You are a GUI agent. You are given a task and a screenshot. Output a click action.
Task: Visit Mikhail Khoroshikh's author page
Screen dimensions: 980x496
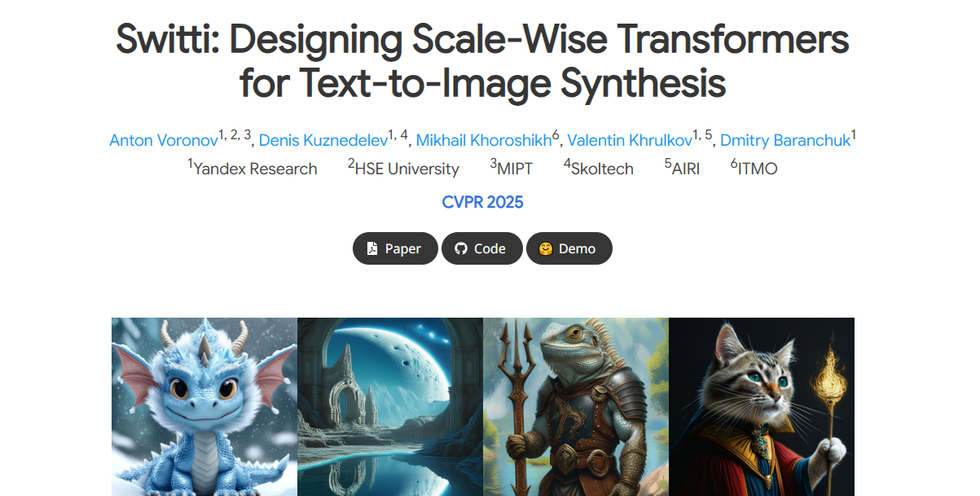[484, 140]
